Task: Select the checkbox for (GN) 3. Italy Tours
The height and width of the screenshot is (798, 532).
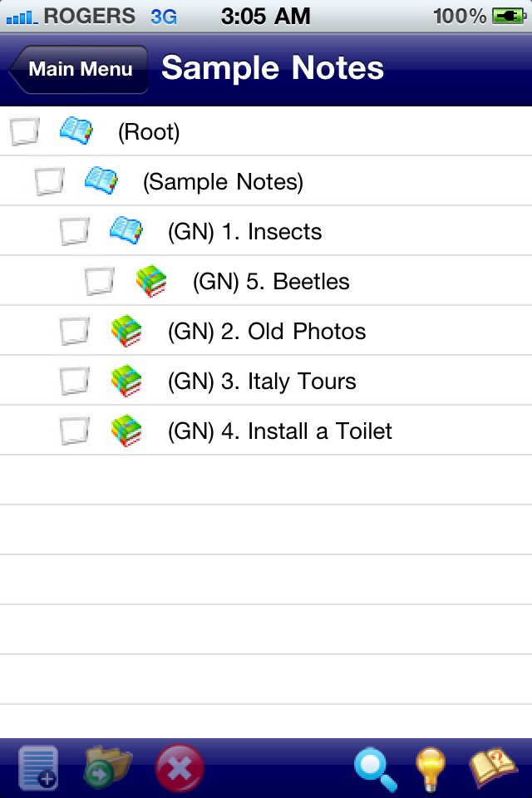Action: click(x=74, y=382)
